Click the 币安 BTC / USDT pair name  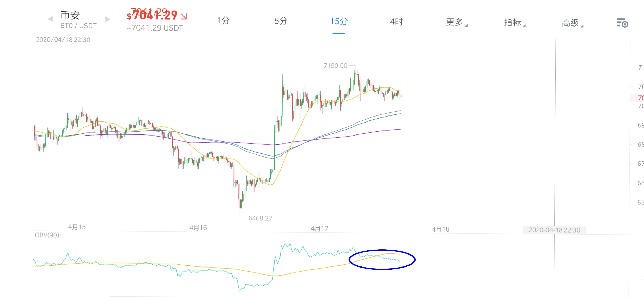(x=78, y=19)
